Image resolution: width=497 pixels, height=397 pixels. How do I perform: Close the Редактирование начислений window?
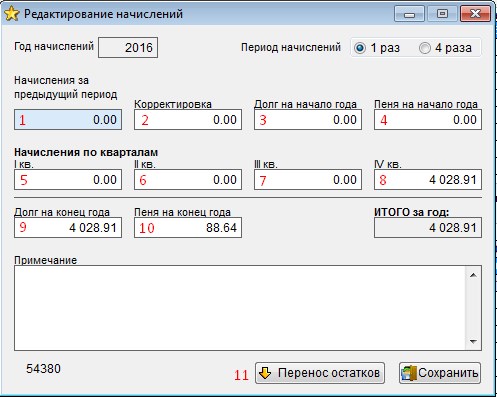click(x=475, y=14)
